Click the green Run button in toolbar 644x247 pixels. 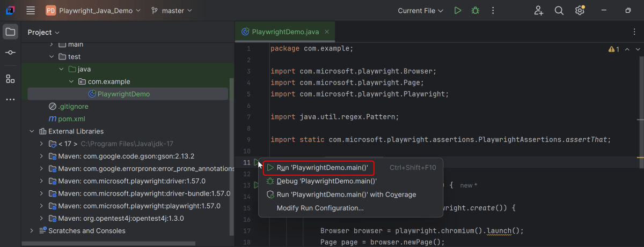[457, 10]
